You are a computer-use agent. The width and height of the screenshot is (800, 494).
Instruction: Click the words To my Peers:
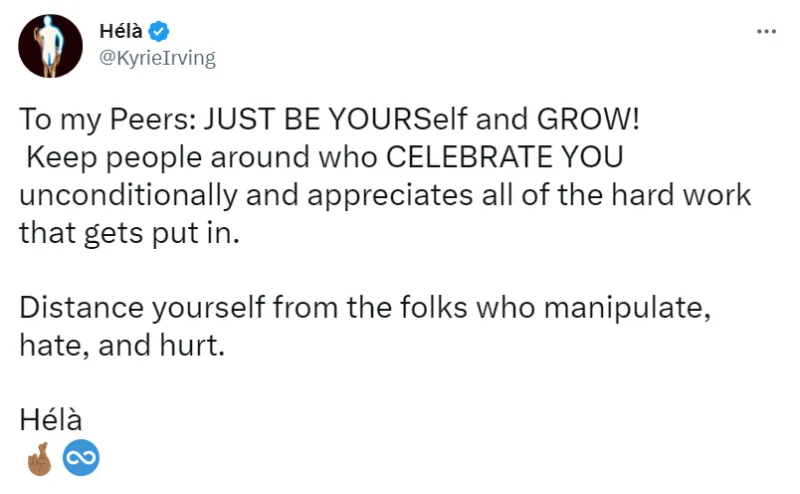pos(108,120)
